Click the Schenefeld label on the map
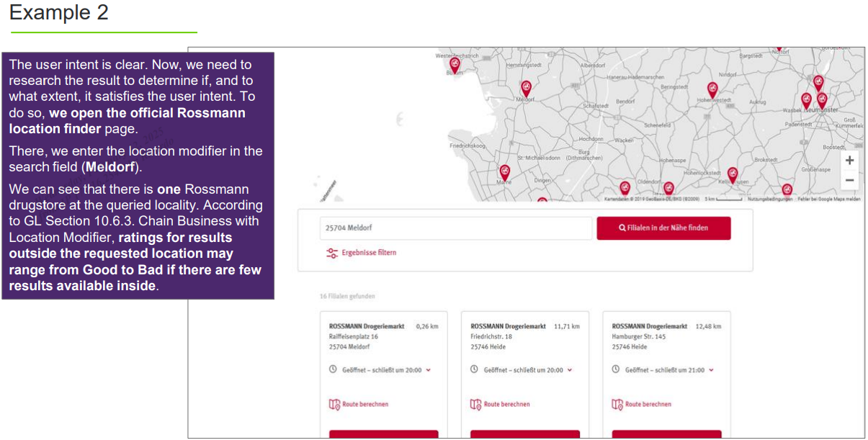 click(x=657, y=125)
